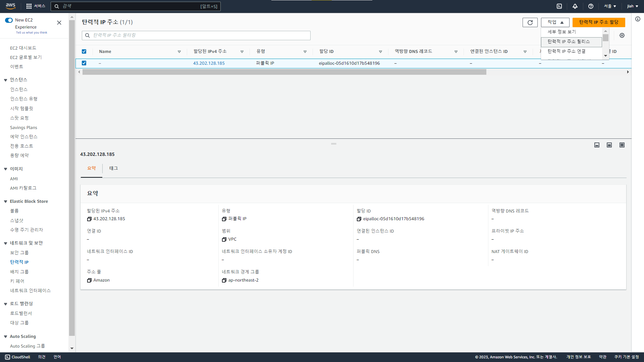Open 의견 feedback in footer
The width and height of the screenshot is (644, 362).
click(42, 357)
